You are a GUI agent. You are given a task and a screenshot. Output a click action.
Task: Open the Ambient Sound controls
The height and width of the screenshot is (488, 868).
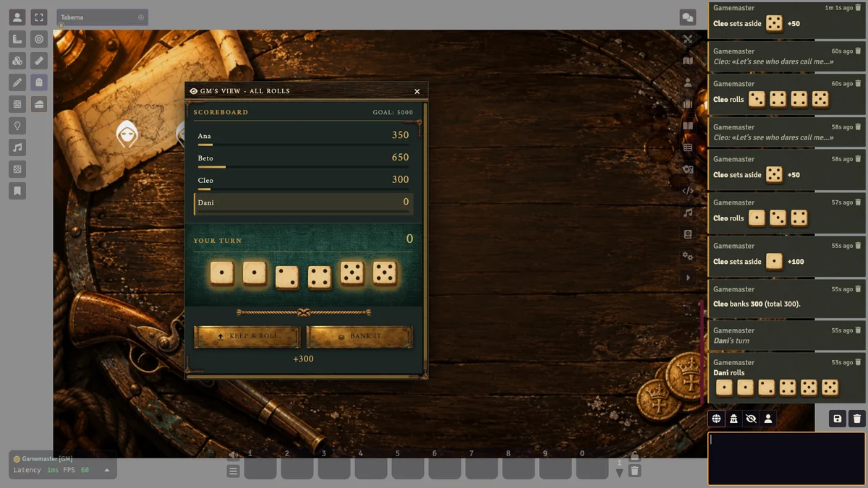(17, 147)
